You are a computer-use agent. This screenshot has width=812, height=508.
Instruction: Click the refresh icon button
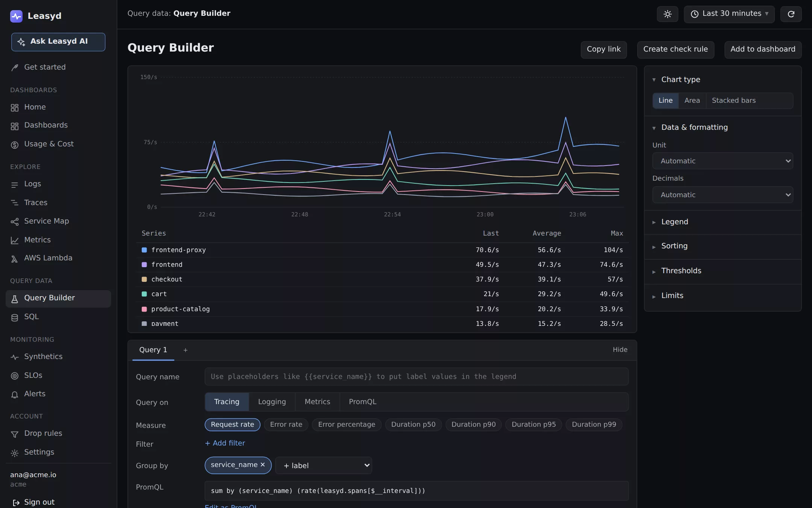tap(791, 14)
